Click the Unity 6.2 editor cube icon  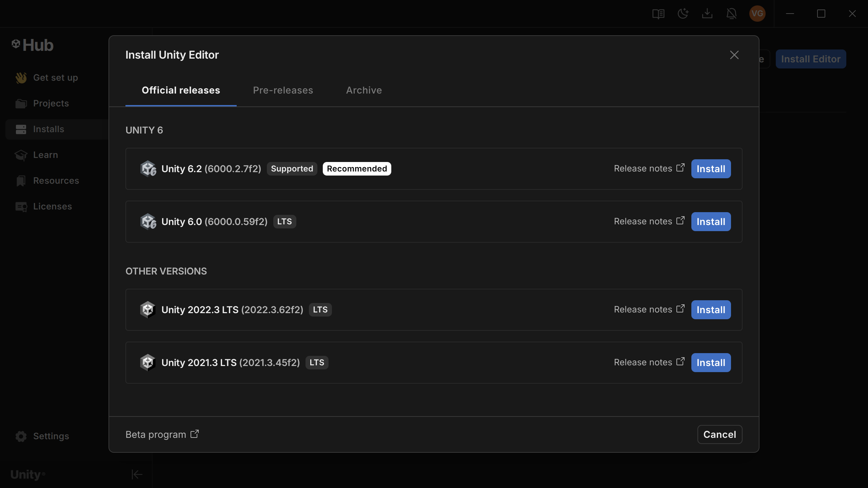pyautogui.click(x=148, y=169)
